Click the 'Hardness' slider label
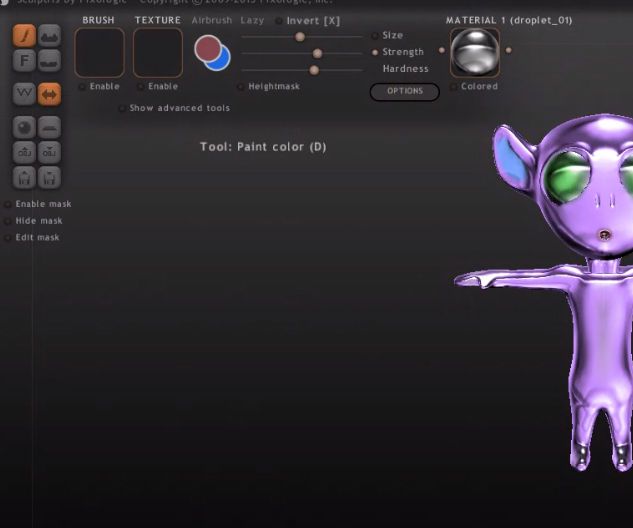The width and height of the screenshot is (633, 528). click(405, 69)
